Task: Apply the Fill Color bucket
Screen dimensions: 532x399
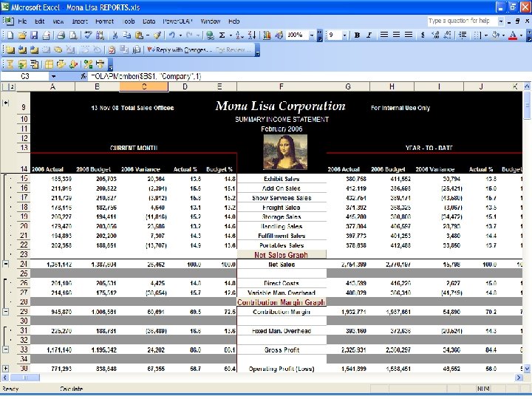Action: coord(496,35)
